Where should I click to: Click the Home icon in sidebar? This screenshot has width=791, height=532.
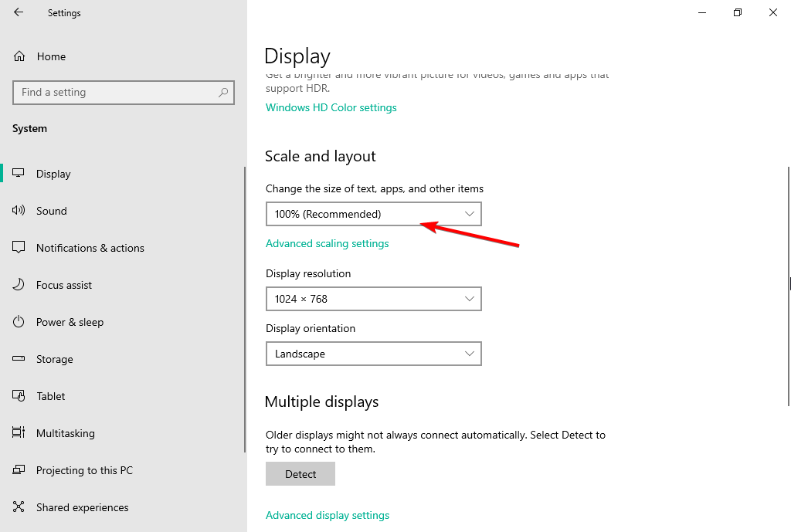(x=19, y=56)
